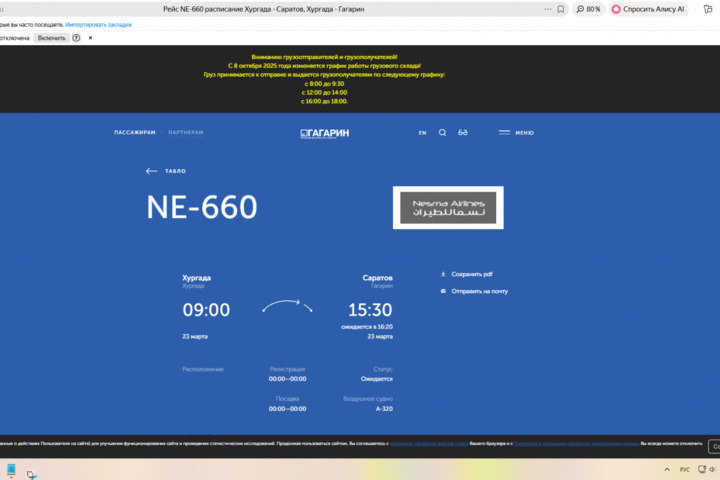The height and width of the screenshot is (480, 720).
Task: Click the download PDF icon
Action: coord(443,274)
